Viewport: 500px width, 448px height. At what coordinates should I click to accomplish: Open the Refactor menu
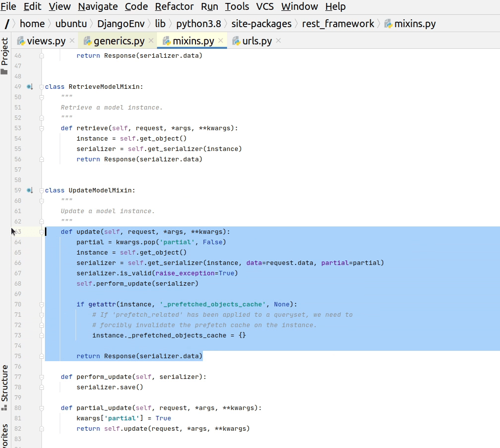tap(174, 6)
